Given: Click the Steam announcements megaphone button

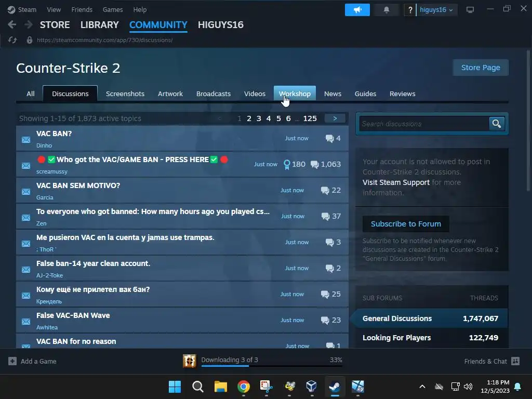Looking at the screenshot, I should 357,10.
